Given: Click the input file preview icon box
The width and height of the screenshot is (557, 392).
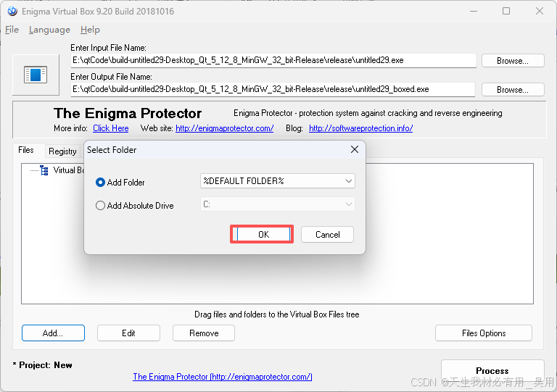Looking at the screenshot, I should 36,75.
